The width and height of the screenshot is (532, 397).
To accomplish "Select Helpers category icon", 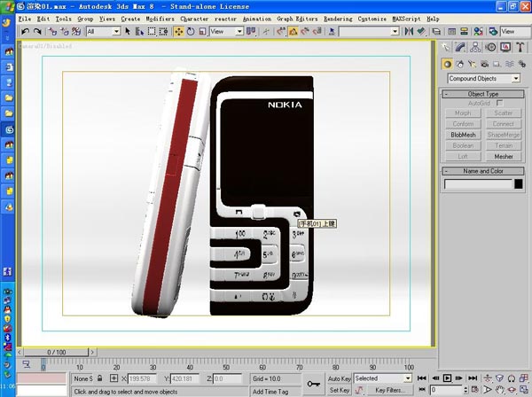I will [497, 64].
